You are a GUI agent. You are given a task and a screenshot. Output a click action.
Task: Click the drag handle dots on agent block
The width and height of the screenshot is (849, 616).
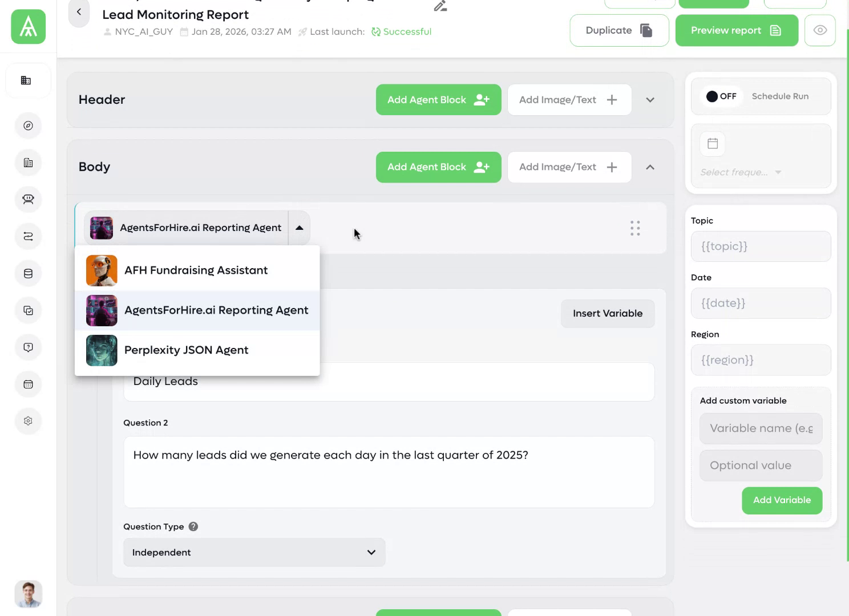[x=635, y=228]
